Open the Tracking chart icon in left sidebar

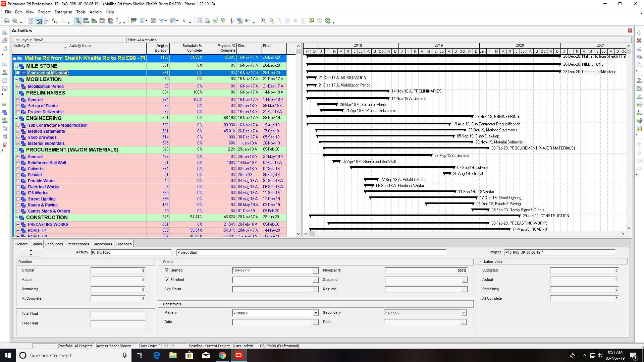[x=5, y=89]
